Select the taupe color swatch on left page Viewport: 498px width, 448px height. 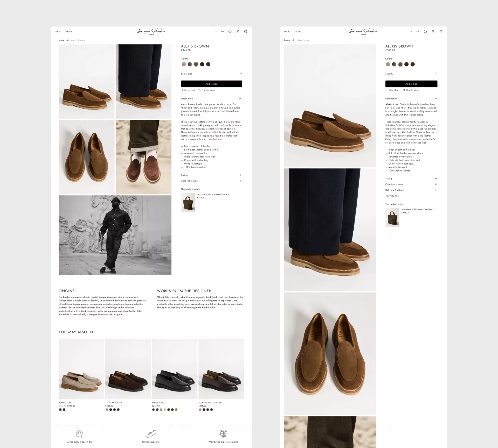184,64
